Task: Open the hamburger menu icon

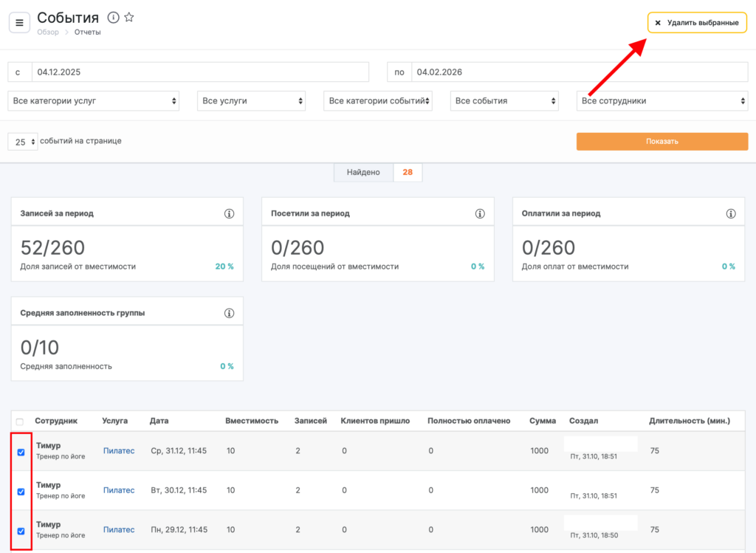Action: [19, 22]
